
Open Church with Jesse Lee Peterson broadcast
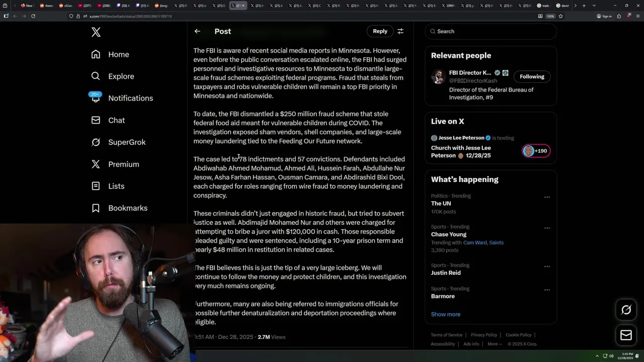pos(461,151)
